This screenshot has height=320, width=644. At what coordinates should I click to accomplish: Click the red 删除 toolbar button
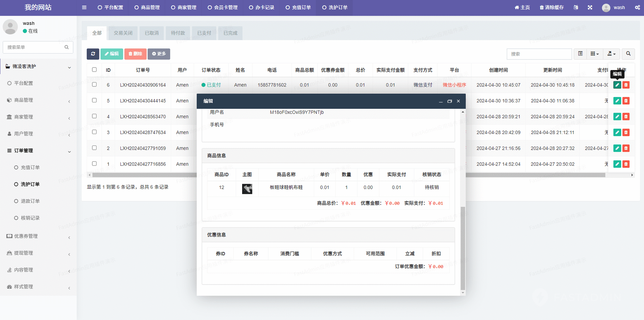(135, 54)
